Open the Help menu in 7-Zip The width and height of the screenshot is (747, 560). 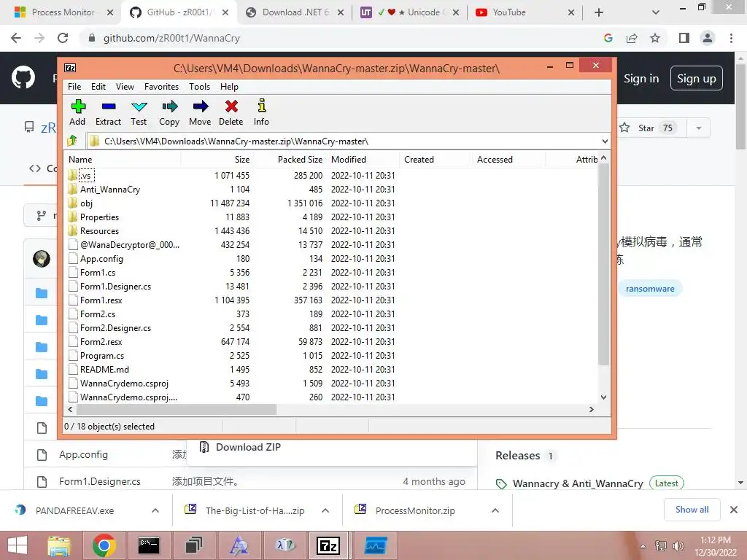[x=229, y=87]
